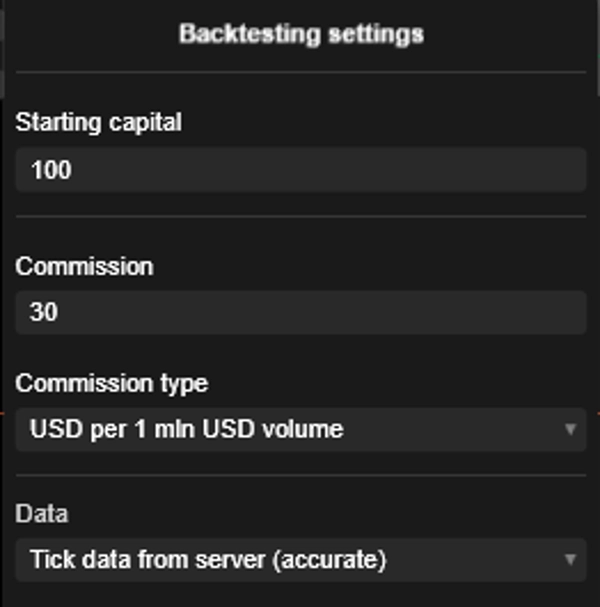The image size is (600, 607).
Task: Open the Data source dropdown
Action: [x=300, y=559]
